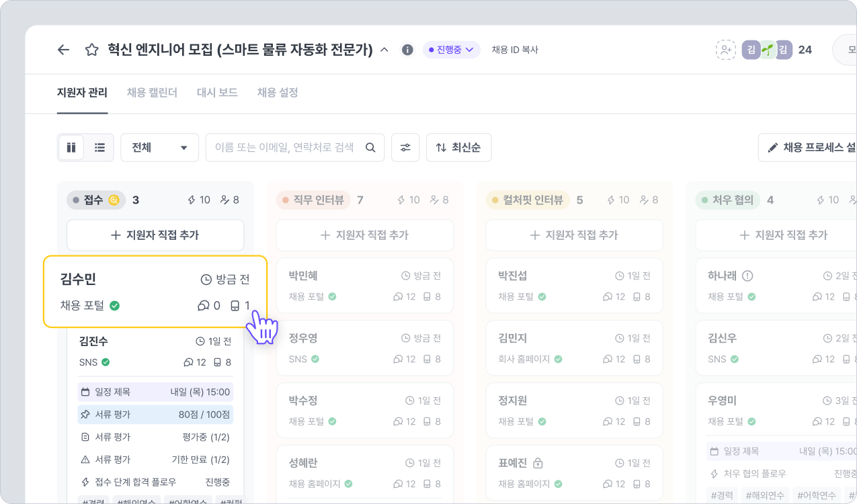This screenshot has height=504, width=857.
Task: Switch to 채용 설정 tab
Action: pyautogui.click(x=277, y=93)
